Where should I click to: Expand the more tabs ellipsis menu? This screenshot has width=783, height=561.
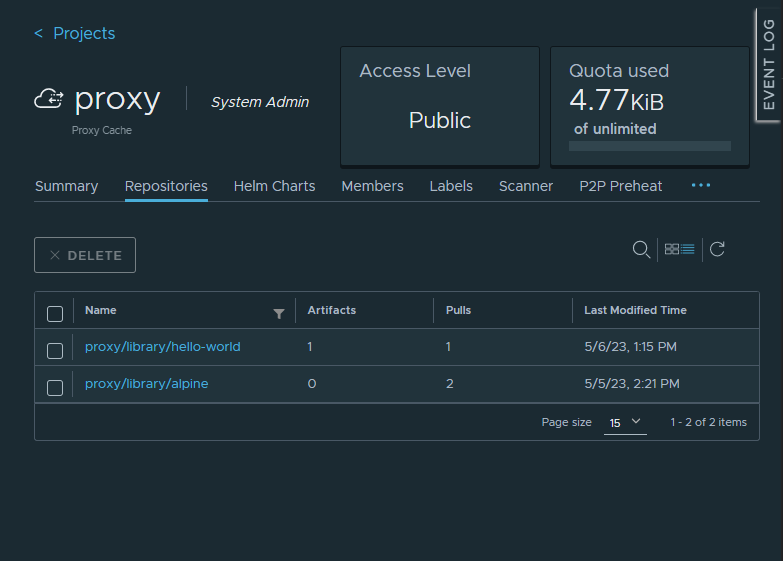coord(700,186)
